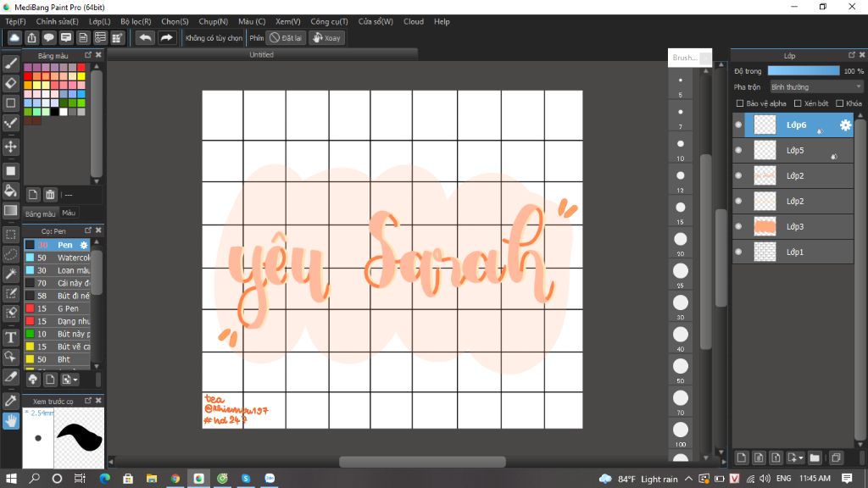Delete color with palette trash icon

point(50,195)
